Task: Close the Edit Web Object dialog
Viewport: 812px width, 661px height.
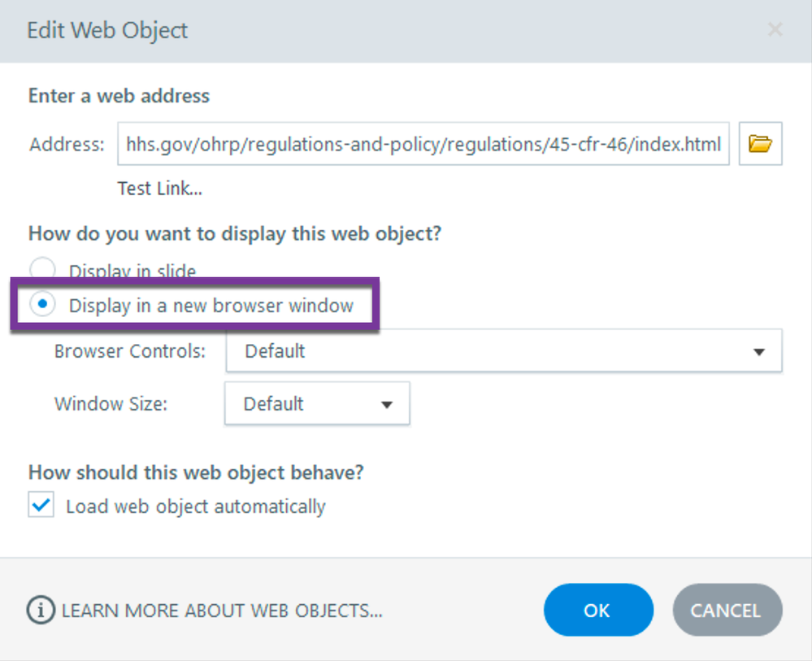Action: tap(775, 31)
